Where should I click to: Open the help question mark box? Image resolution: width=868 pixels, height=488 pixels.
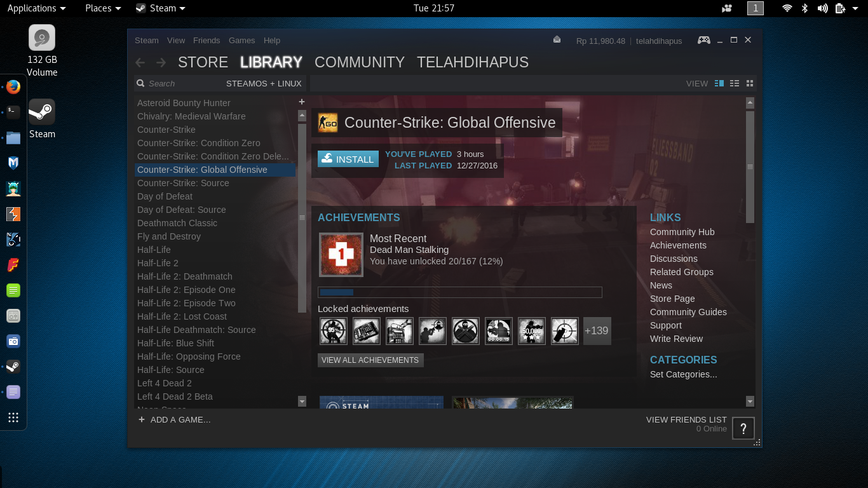(x=743, y=428)
